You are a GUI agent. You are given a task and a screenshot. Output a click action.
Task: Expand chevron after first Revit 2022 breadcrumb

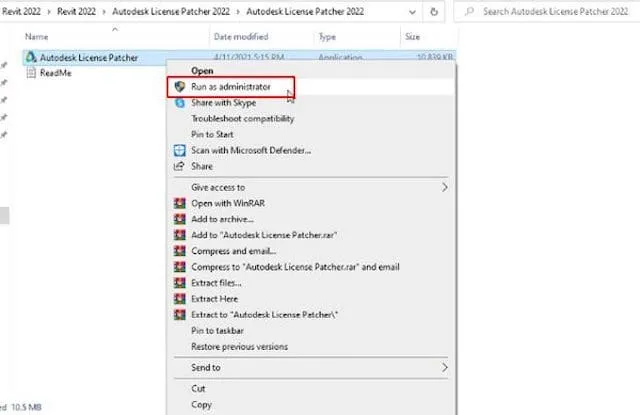click(x=49, y=12)
